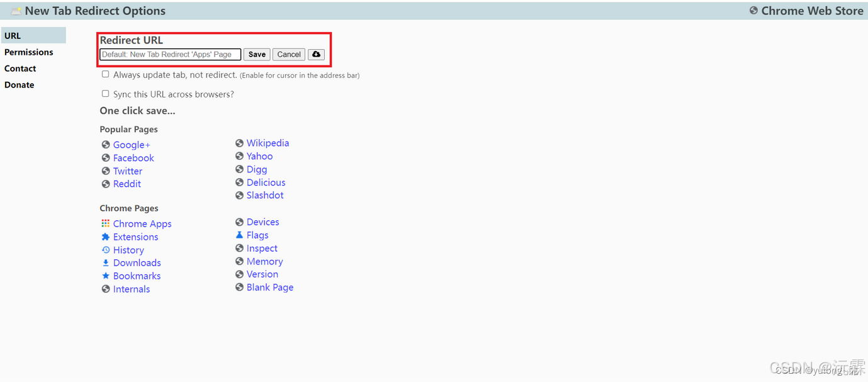Click the Flags flask icon

pos(239,235)
